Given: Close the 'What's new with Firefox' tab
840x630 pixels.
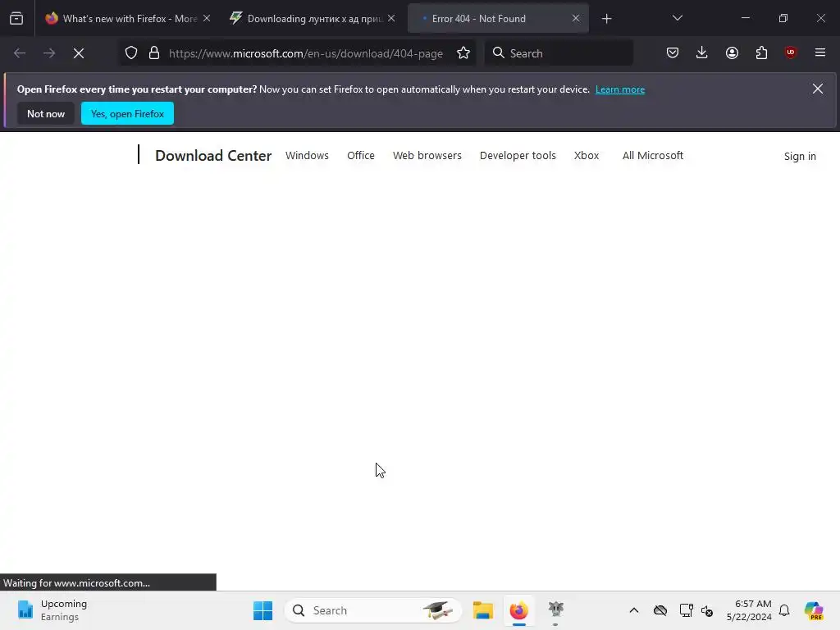Looking at the screenshot, I should pos(207,18).
